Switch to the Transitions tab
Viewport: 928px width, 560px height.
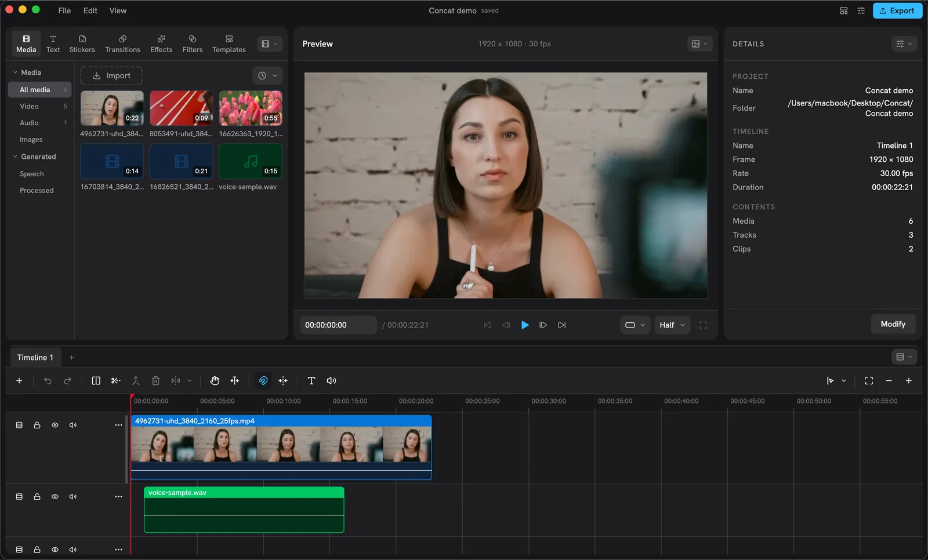click(122, 43)
